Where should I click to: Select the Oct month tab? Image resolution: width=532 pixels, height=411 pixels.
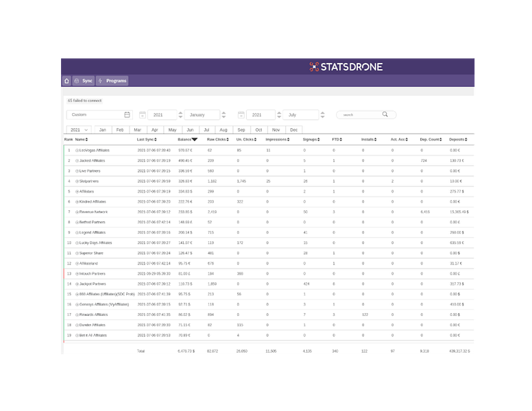click(258, 130)
